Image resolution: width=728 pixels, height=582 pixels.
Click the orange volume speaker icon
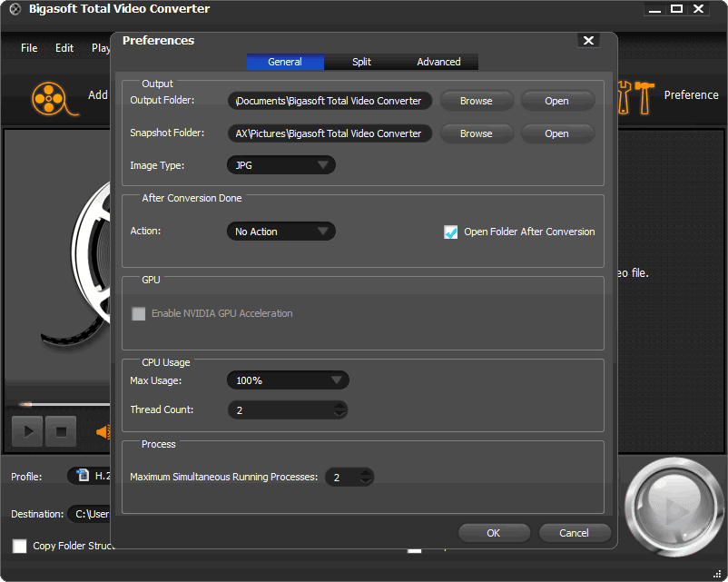[x=103, y=432]
